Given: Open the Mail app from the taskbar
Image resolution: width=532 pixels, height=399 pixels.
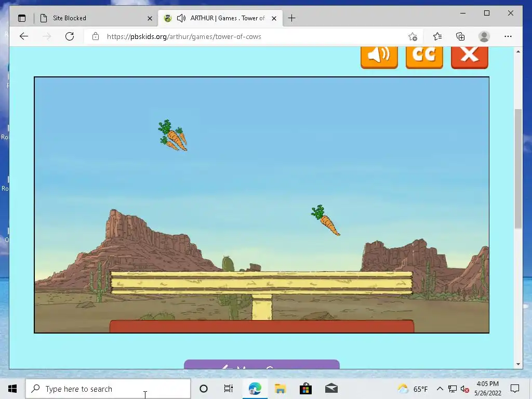Looking at the screenshot, I should pos(331,389).
